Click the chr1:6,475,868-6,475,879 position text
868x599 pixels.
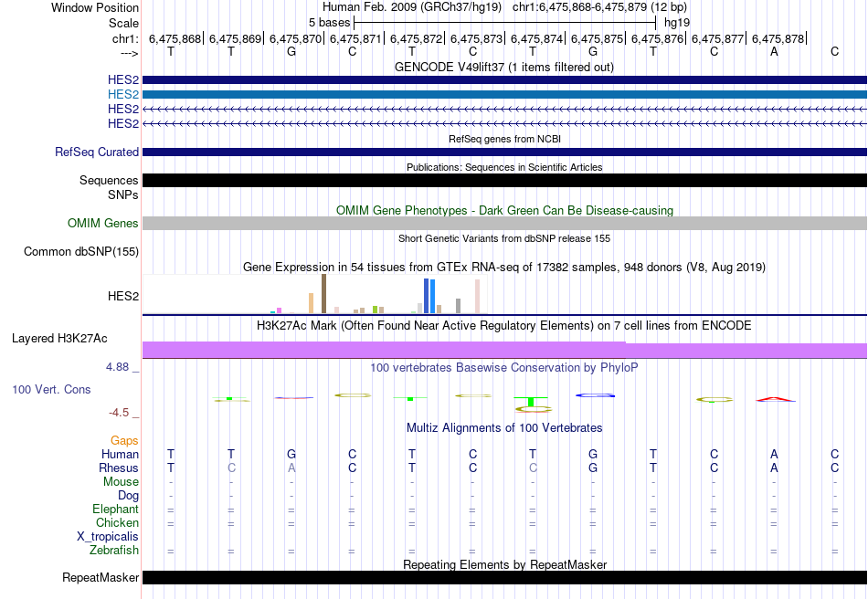pyautogui.click(x=599, y=7)
